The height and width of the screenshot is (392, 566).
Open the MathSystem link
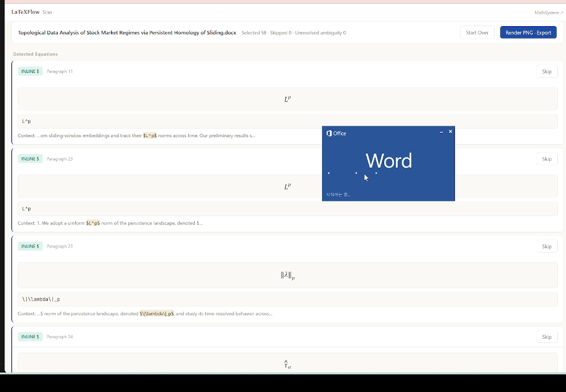[549, 13]
